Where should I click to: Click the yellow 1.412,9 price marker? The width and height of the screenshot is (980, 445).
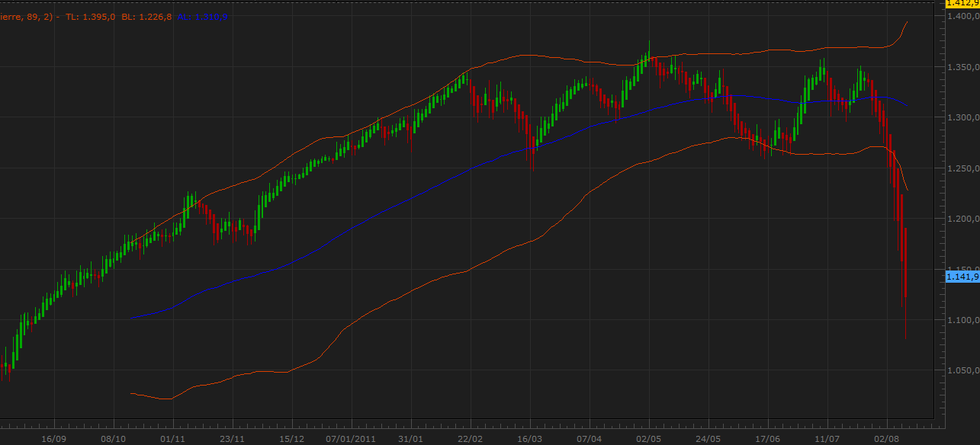pos(962,4)
